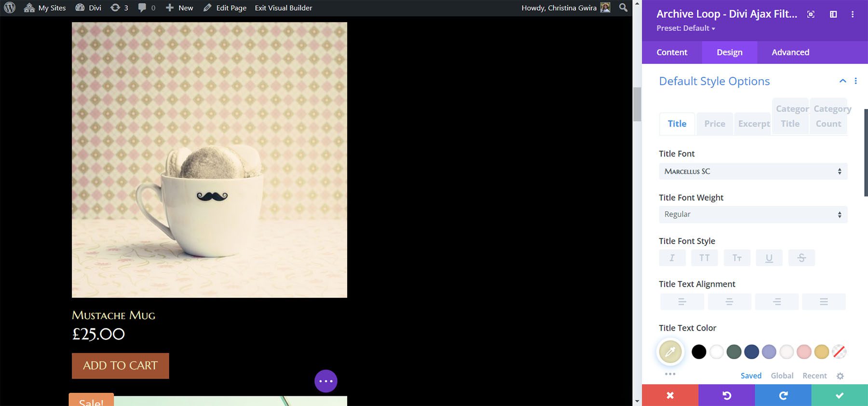Open the WordPress logo menu
This screenshot has width=868, height=406.
(10, 8)
